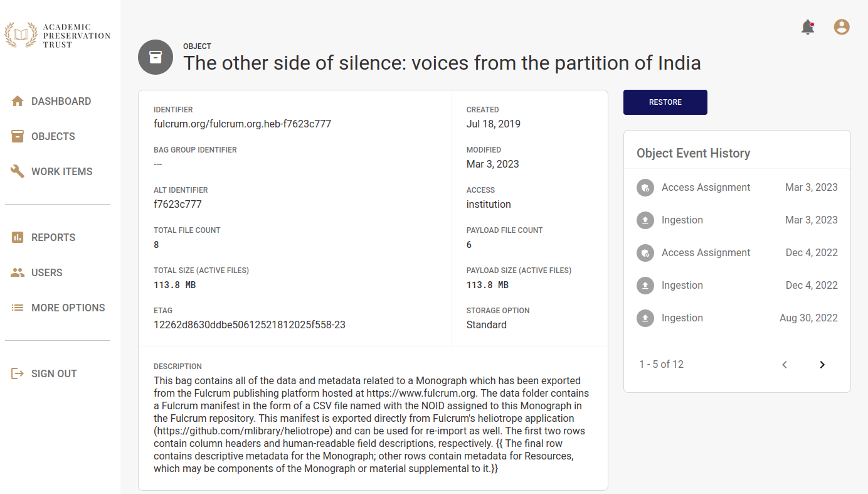This screenshot has height=494, width=868.
Task: Click the Objects archive box icon
Action: pos(18,136)
